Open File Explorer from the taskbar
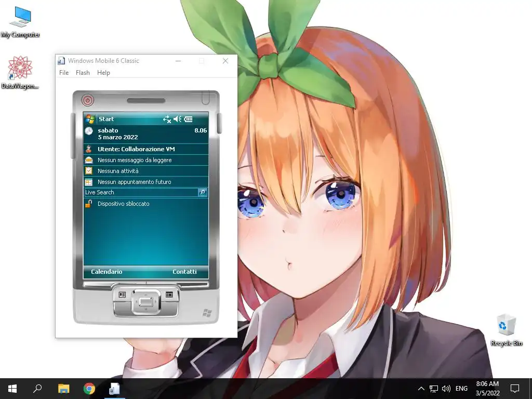 [63, 389]
